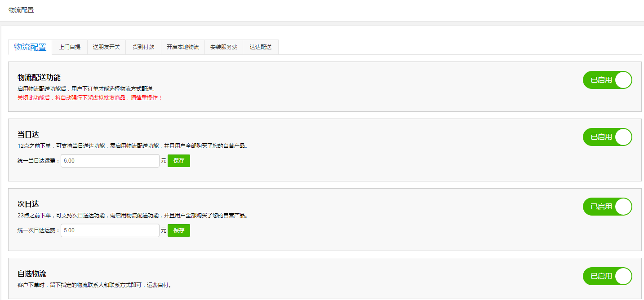
Task: Open the 开启本地物流 tab
Action: tap(182, 47)
